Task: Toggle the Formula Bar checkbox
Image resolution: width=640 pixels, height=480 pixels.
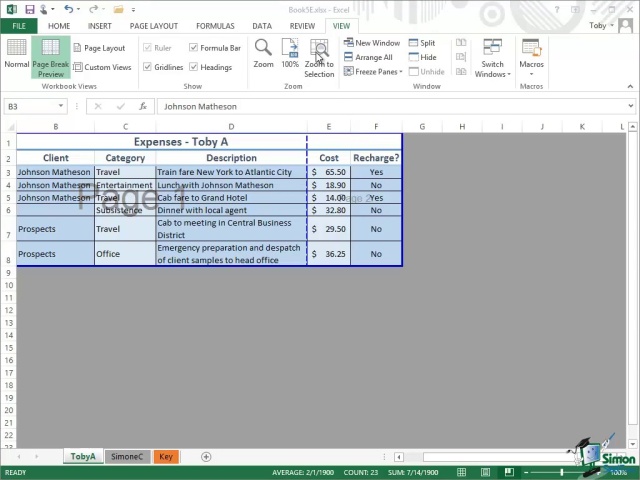Action: click(194, 48)
